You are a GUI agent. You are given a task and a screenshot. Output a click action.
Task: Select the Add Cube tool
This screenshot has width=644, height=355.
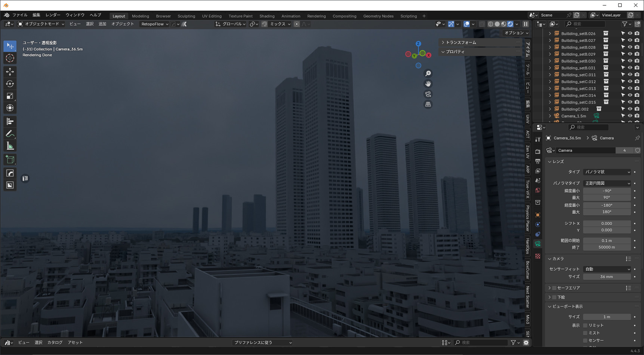[x=10, y=160]
